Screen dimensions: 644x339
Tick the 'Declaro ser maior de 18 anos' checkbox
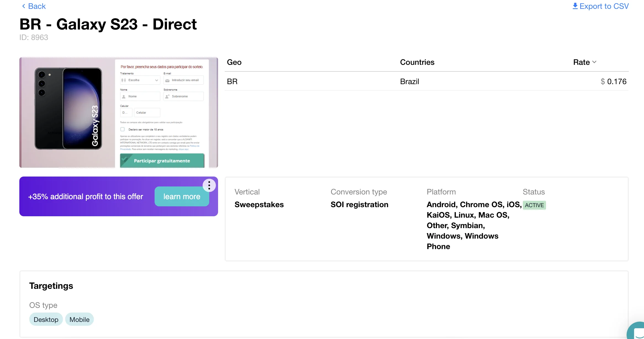(x=123, y=129)
